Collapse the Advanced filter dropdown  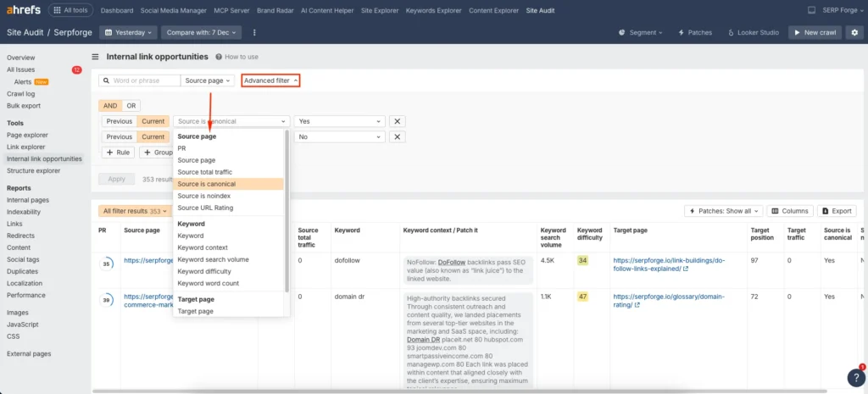(x=270, y=80)
